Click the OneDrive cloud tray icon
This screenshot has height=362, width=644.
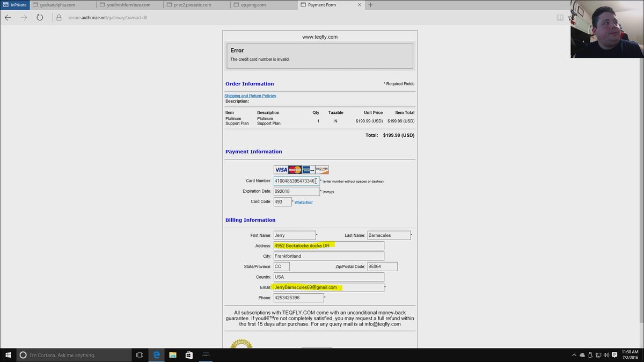tap(583, 355)
